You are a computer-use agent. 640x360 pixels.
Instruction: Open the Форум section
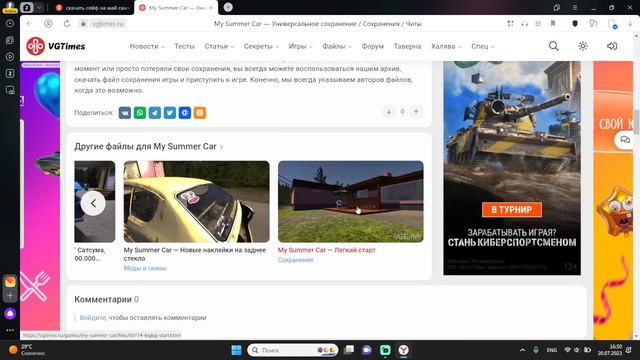[373, 47]
